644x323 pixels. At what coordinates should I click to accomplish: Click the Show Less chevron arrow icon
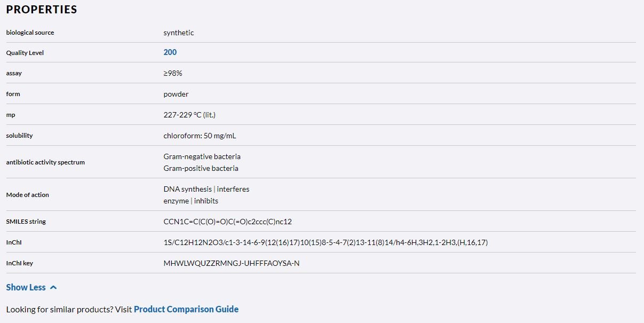(53, 288)
